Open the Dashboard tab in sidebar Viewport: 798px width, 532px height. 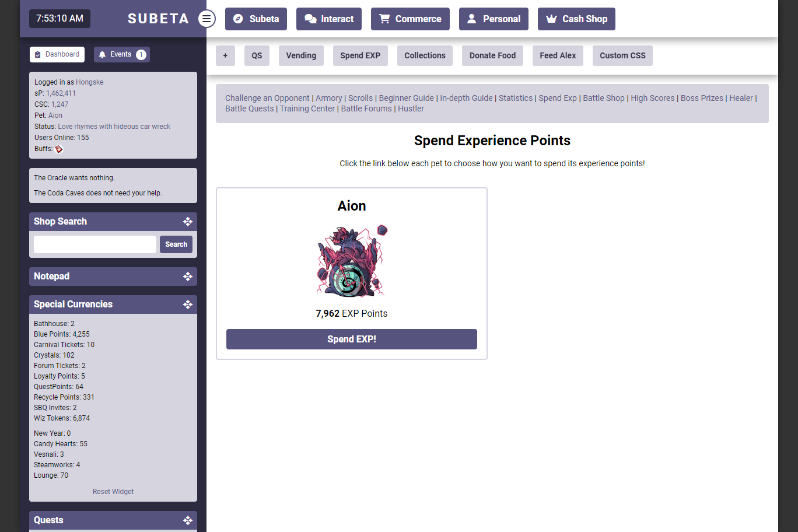pyautogui.click(x=57, y=55)
